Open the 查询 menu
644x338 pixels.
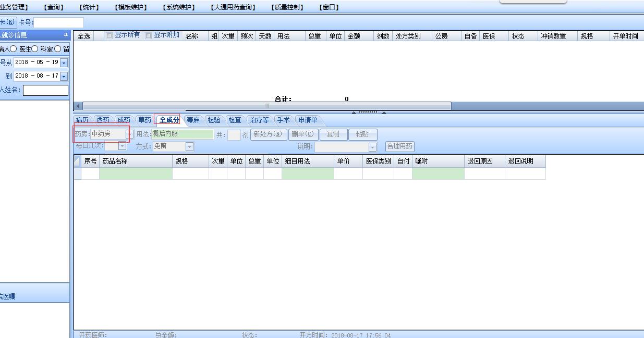tap(53, 7)
